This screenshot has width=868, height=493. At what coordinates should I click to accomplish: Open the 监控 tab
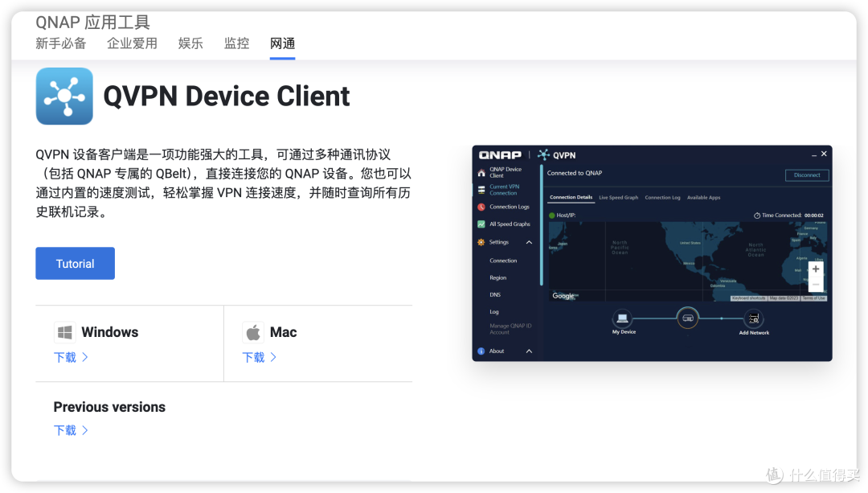236,43
